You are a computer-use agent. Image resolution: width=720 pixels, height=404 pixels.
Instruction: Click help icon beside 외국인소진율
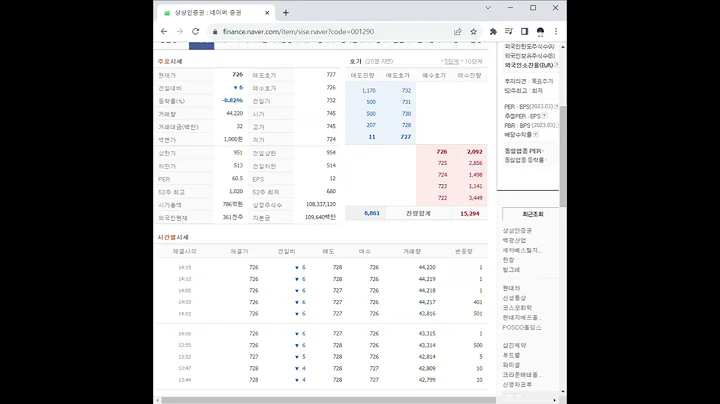tap(557, 65)
